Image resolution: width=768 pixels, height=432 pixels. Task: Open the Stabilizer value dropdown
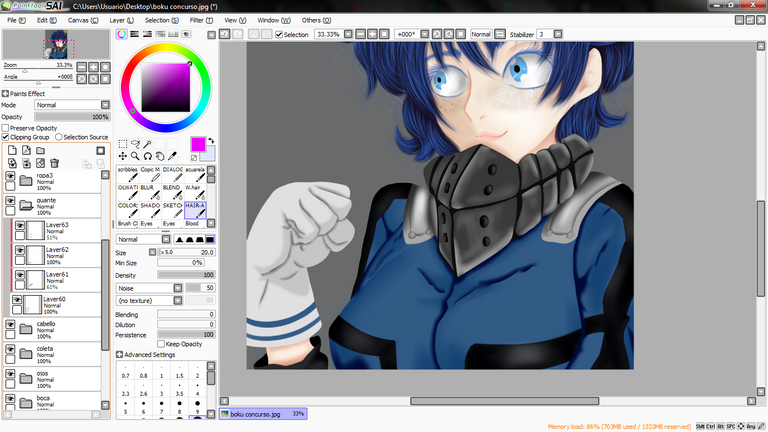[558, 34]
